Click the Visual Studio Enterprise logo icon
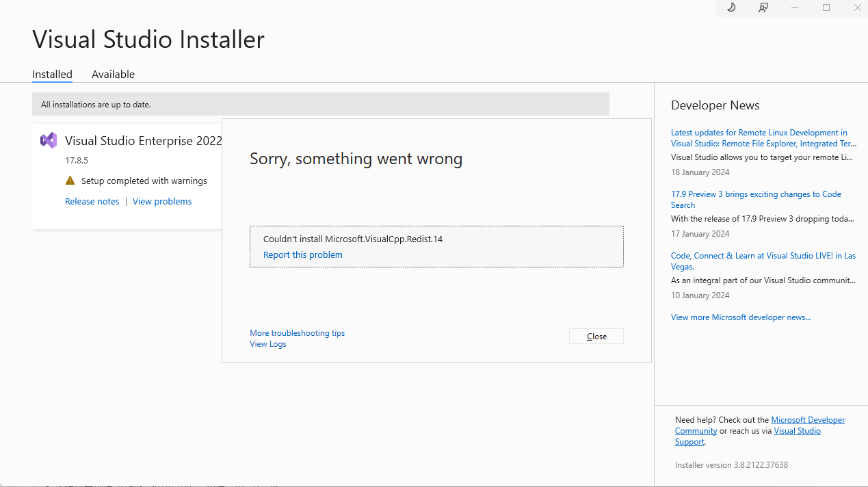The height and width of the screenshot is (487, 868). tap(49, 140)
